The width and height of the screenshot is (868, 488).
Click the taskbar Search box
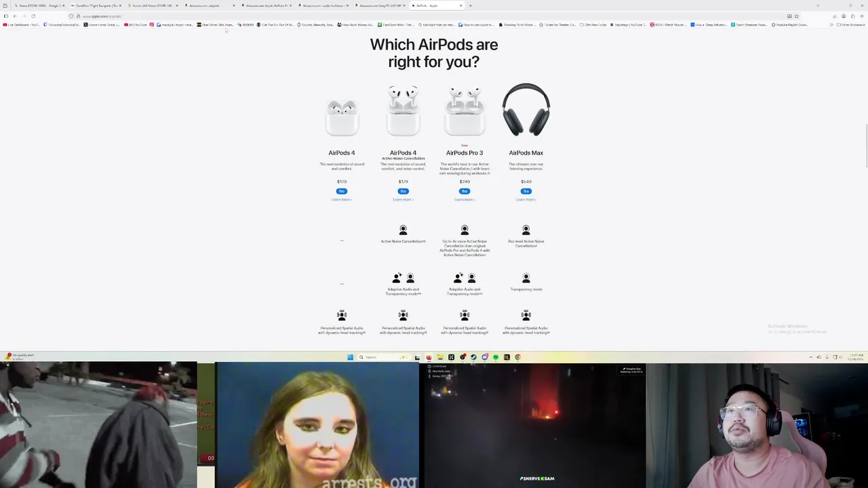point(383,357)
